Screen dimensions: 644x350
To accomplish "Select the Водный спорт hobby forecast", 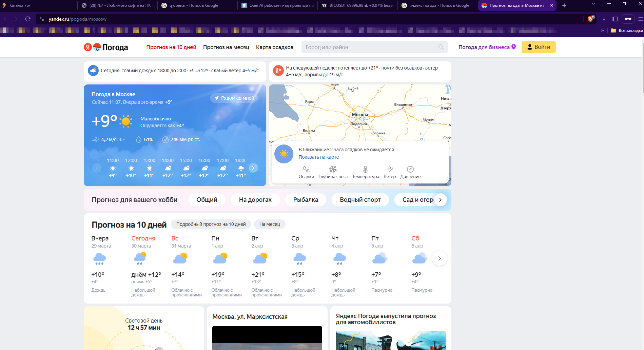I will point(360,200).
